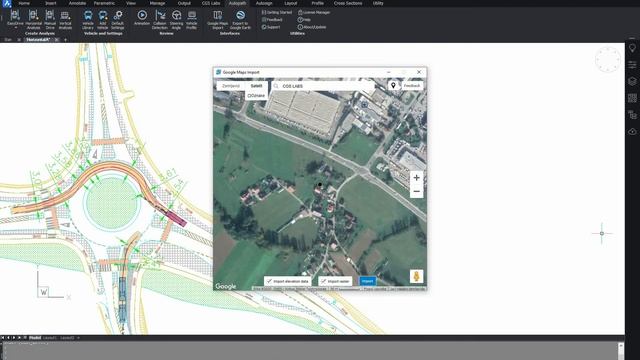Open the Vertical Analysis tool
This screenshot has width=640, height=360.
tap(65, 19)
